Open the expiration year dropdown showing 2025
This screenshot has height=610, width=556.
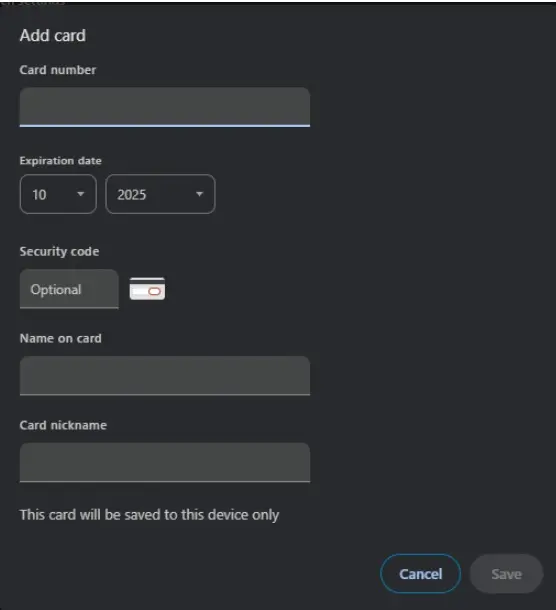point(160,194)
